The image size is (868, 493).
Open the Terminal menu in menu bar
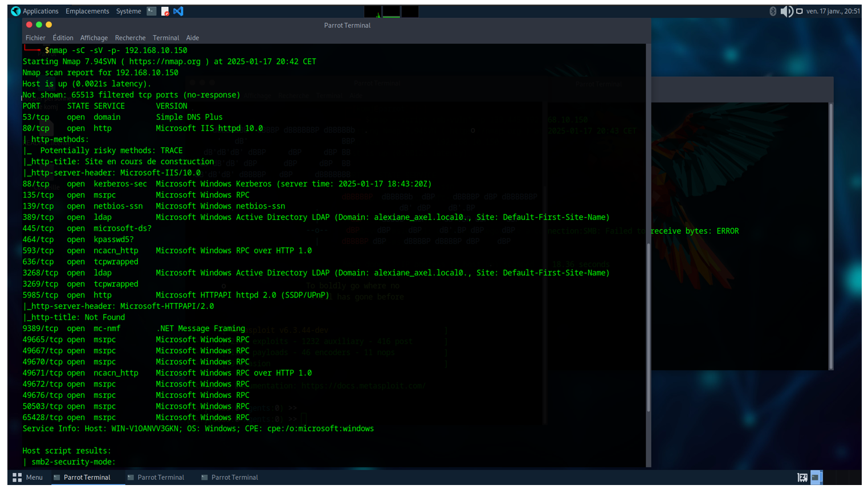pyautogui.click(x=166, y=38)
